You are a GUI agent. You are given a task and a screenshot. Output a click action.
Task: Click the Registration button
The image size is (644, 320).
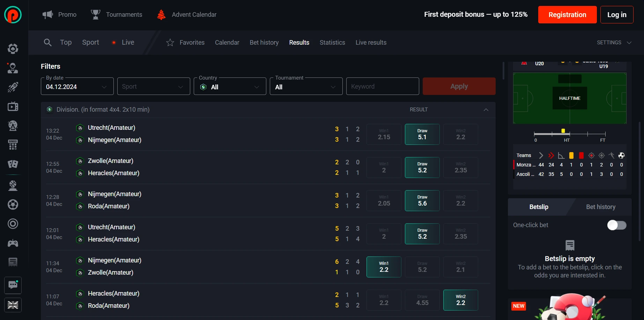pos(568,15)
